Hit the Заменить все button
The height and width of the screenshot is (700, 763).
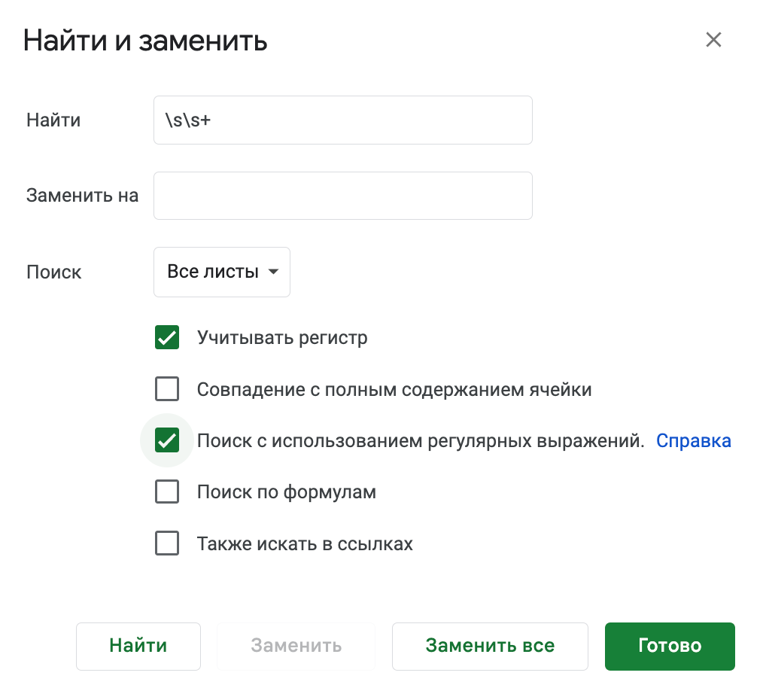click(490, 646)
